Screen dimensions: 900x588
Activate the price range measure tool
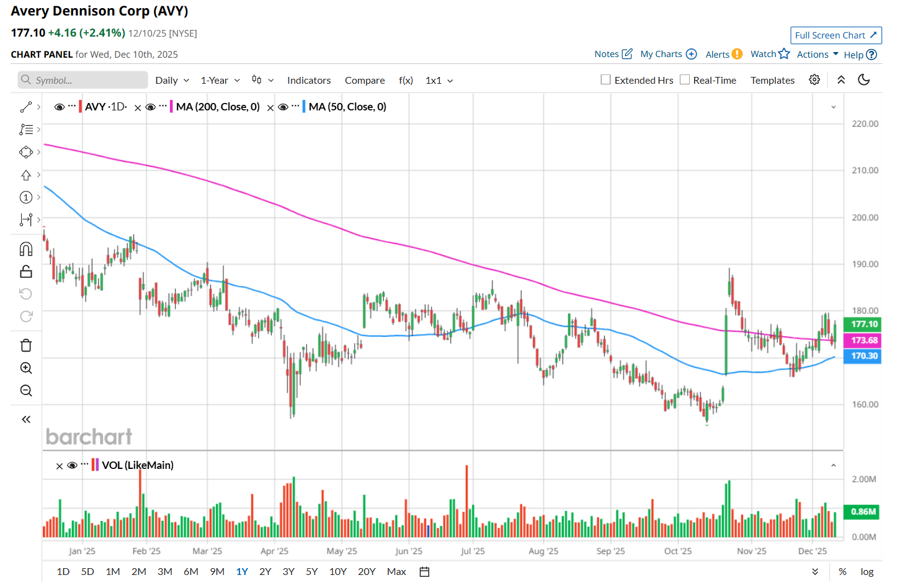(26, 220)
